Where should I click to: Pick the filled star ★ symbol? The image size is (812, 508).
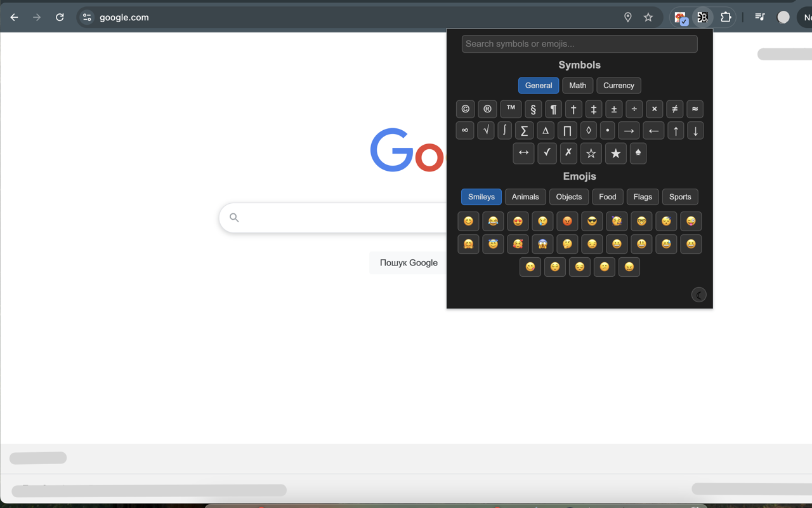click(x=615, y=153)
